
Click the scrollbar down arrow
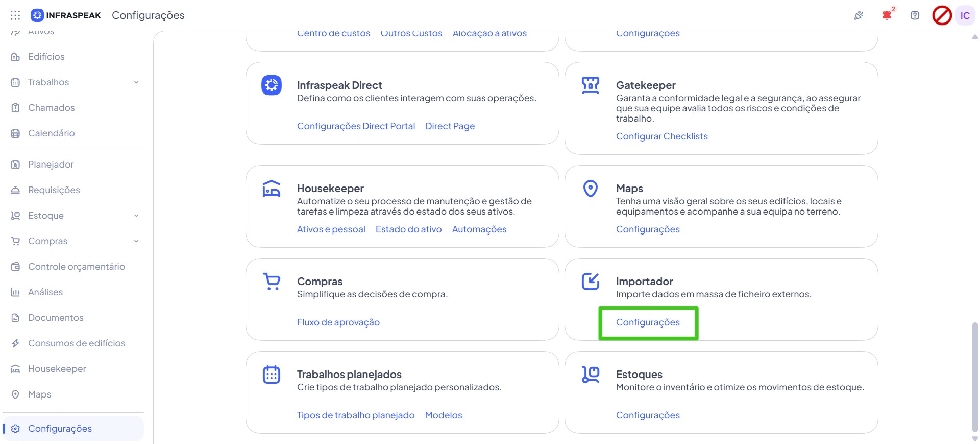click(x=975, y=439)
